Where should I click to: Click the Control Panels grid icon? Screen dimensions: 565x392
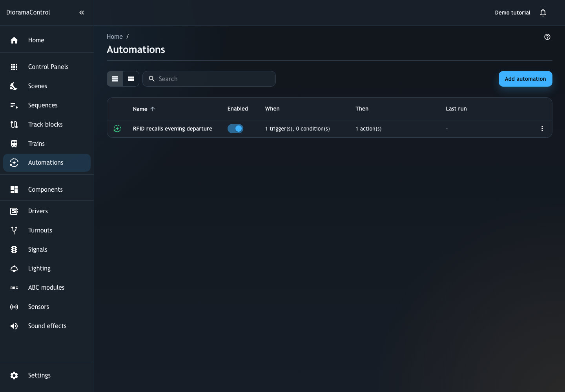[14, 67]
